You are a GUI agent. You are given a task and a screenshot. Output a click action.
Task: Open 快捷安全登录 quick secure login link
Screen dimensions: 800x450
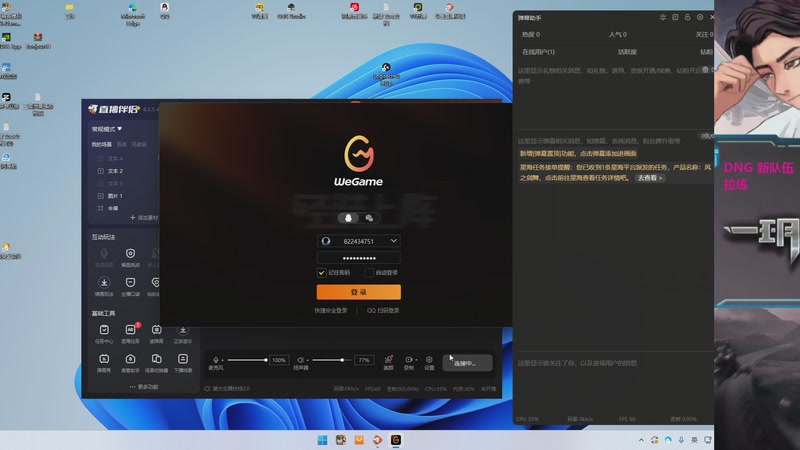(x=331, y=310)
